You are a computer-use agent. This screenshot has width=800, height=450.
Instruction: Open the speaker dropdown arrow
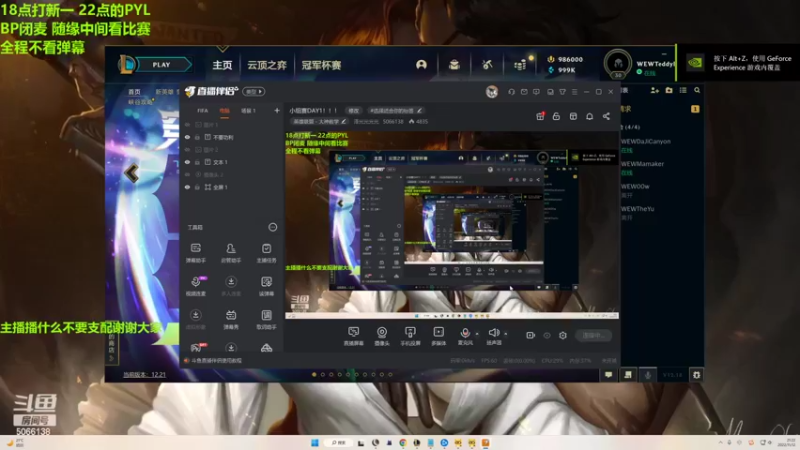click(x=506, y=334)
